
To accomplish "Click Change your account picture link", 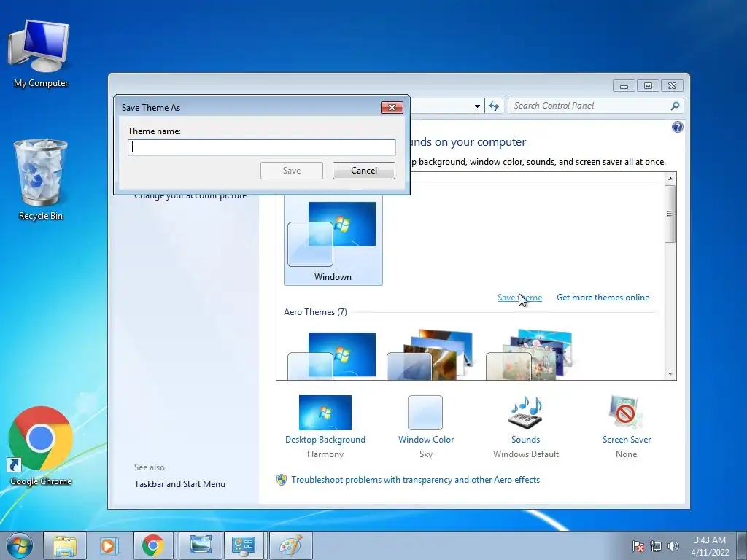I will 190,195.
